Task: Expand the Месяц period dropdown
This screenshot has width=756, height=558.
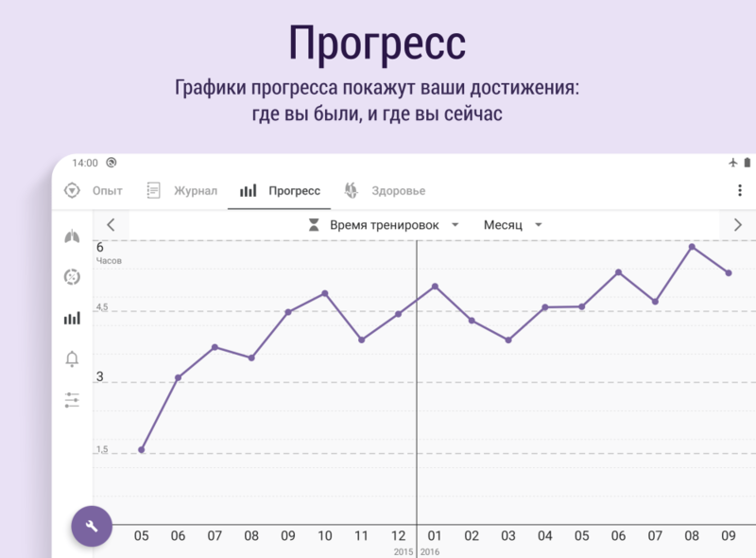Action: pyautogui.click(x=513, y=225)
